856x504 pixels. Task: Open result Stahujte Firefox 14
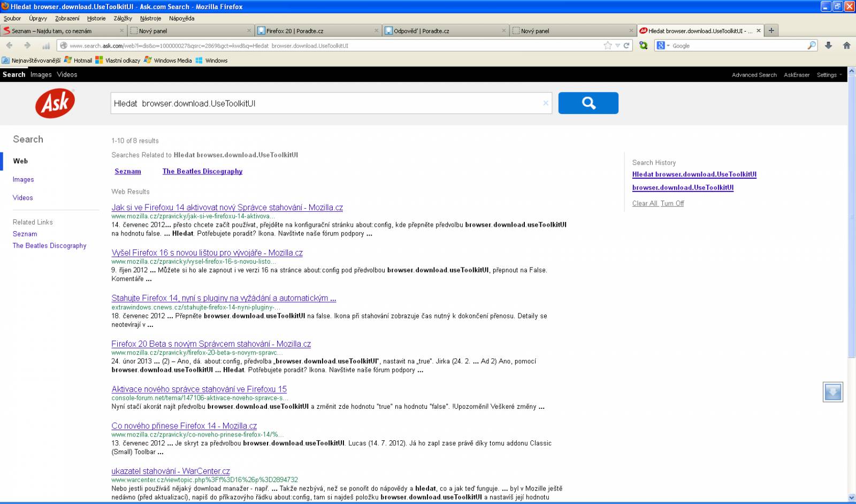[224, 298]
